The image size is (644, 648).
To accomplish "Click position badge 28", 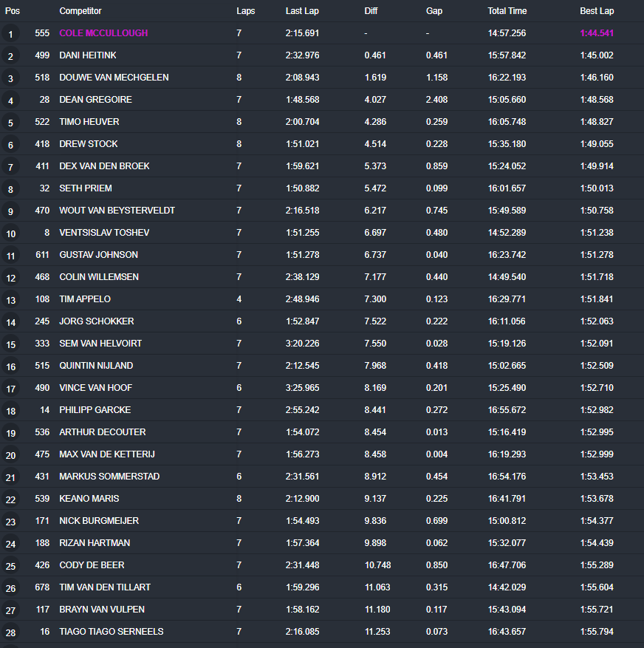I will click(11, 632).
